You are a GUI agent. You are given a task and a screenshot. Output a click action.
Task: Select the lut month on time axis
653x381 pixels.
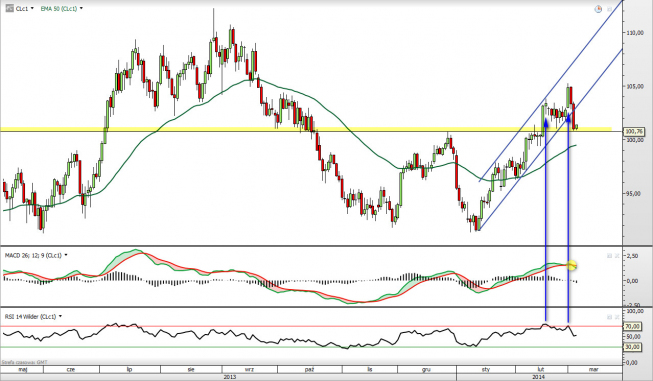point(541,369)
